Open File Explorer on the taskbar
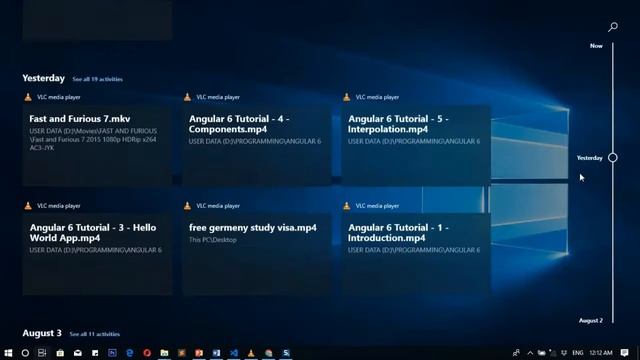Screen dimensions: 640x360 164,353
